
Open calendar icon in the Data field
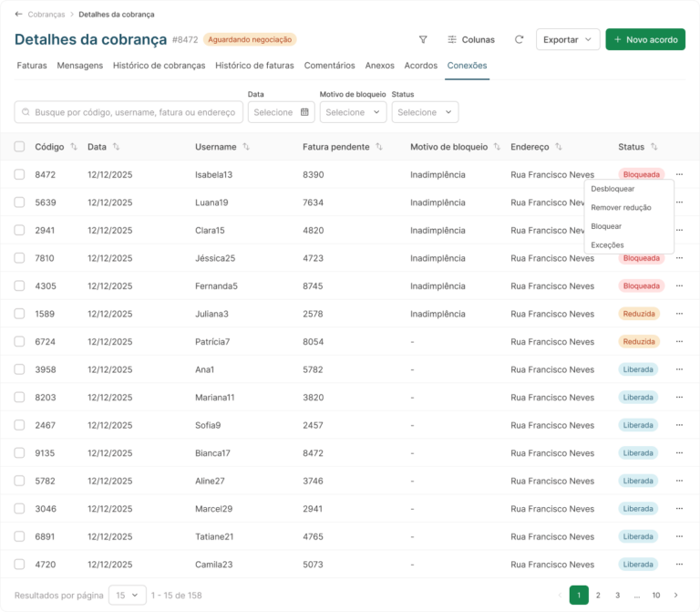(304, 112)
